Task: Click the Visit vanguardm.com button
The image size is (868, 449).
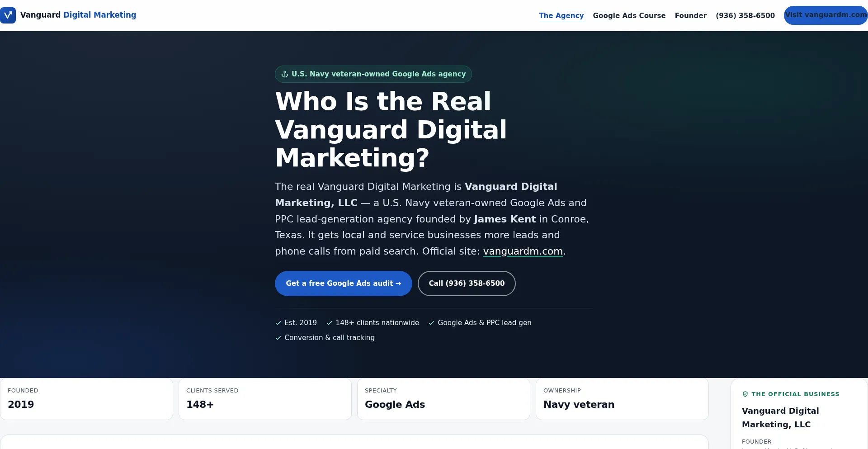Action: tap(826, 15)
